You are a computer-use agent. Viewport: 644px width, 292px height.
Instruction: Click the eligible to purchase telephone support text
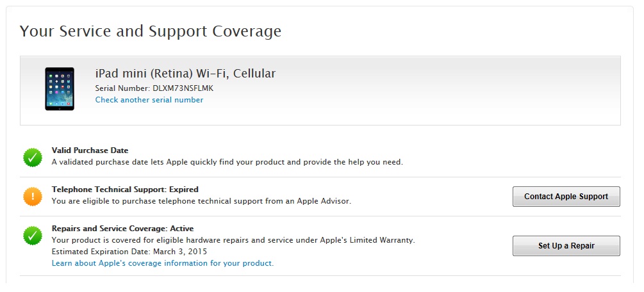tap(201, 201)
